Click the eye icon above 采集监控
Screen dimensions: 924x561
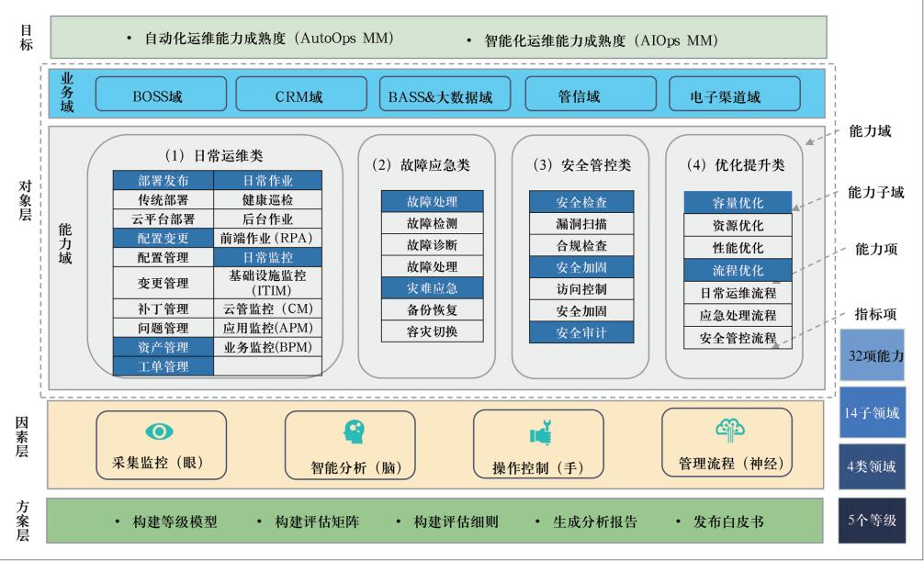pyautogui.click(x=161, y=430)
